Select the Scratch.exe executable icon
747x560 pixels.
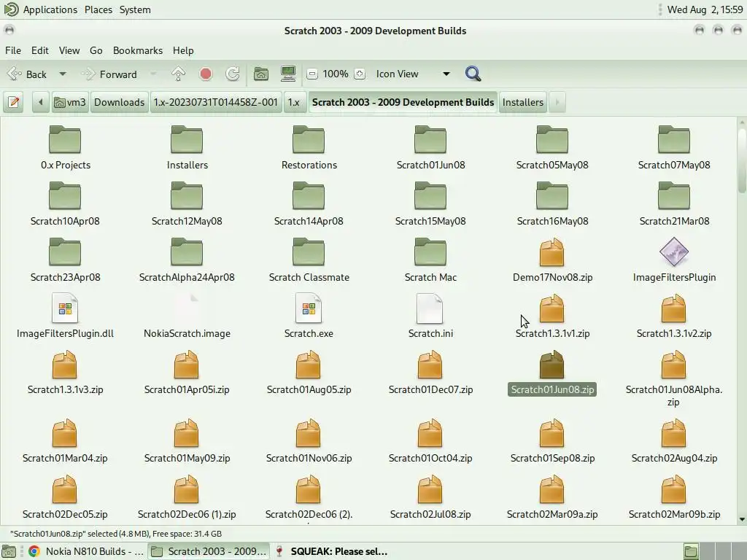click(309, 308)
